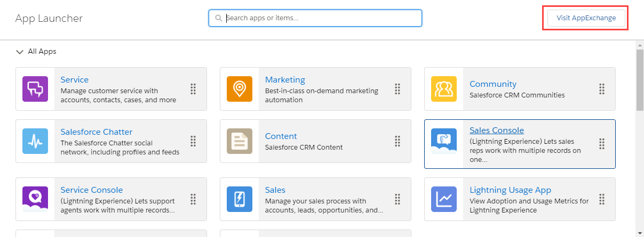Open the Sales Console link

(497, 130)
